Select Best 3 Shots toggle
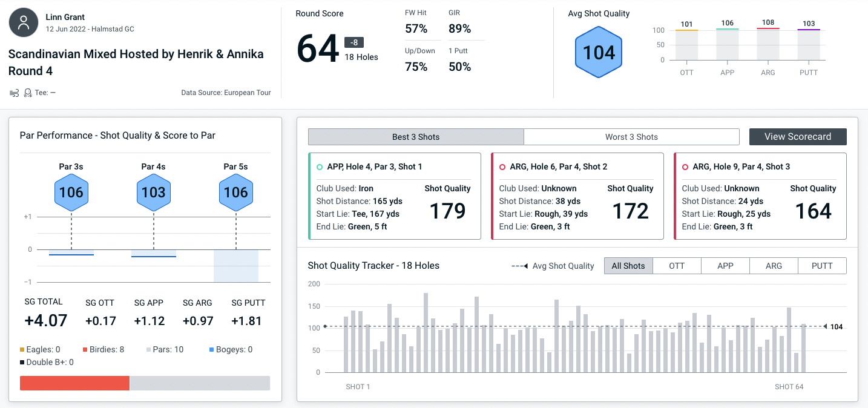The image size is (868, 408). 416,137
